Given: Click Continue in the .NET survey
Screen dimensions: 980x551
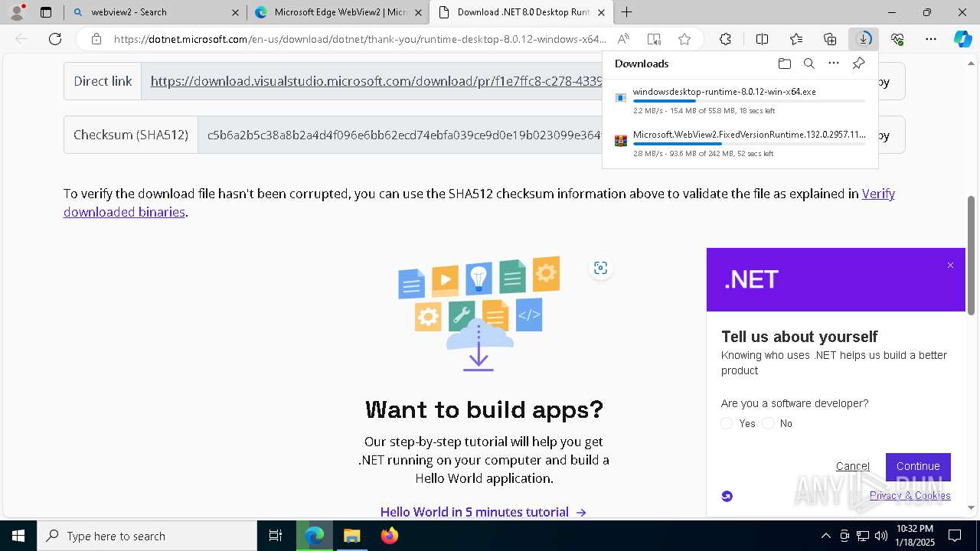Looking at the screenshot, I should (918, 466).
